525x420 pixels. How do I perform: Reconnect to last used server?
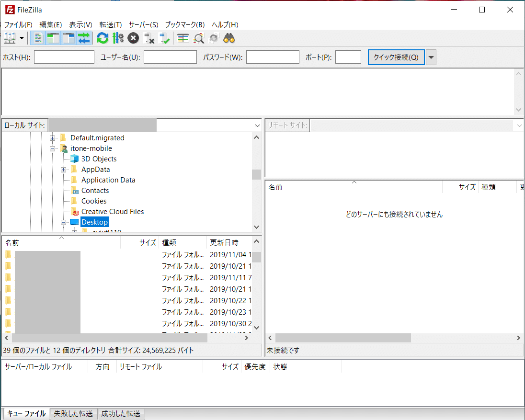coord(164,38)
